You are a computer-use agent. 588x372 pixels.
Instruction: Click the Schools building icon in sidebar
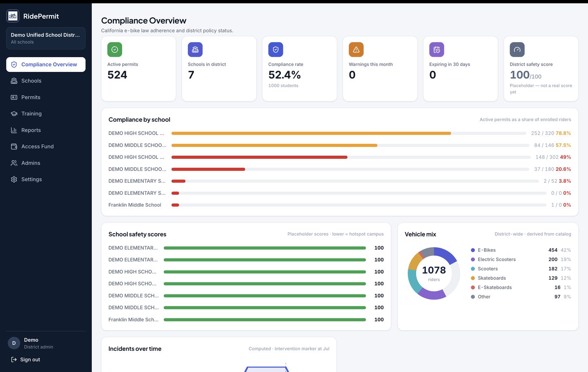pos(14,81)
